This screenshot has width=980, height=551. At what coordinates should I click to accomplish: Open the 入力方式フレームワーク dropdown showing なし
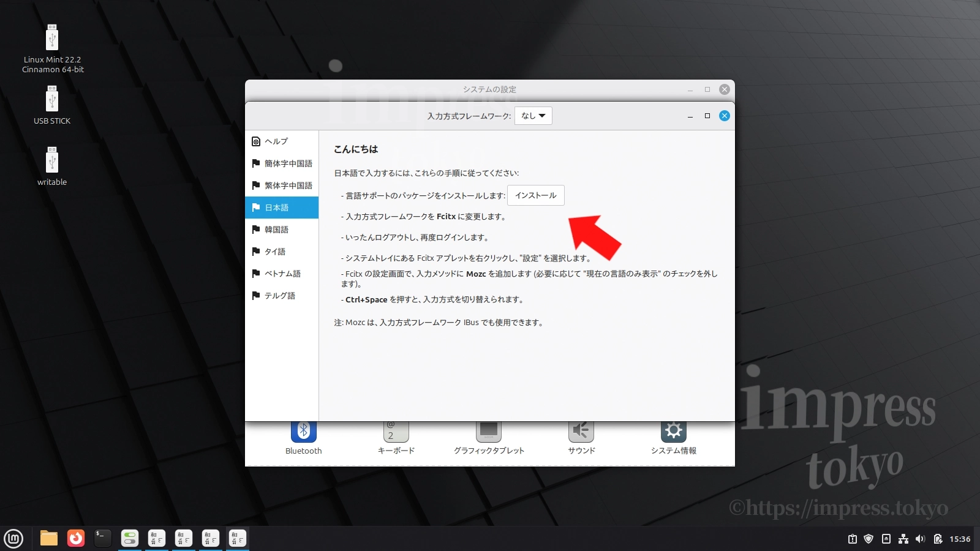(x=533, y=116)
